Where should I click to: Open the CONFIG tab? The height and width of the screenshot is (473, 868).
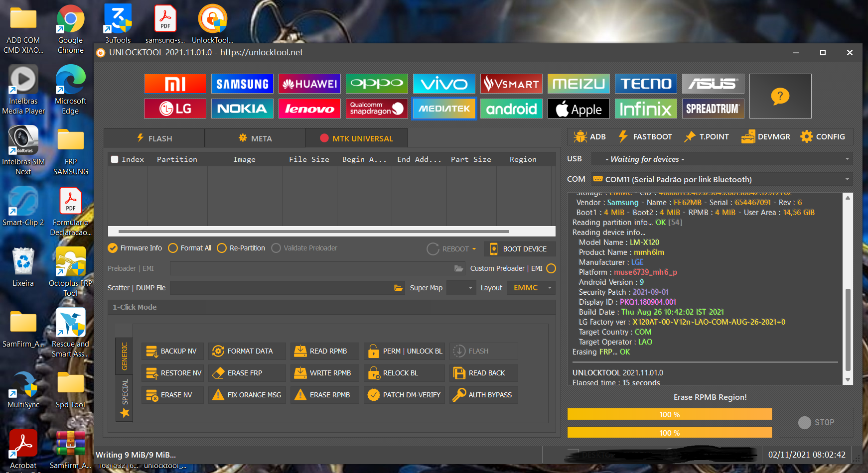tap(823, 136)
